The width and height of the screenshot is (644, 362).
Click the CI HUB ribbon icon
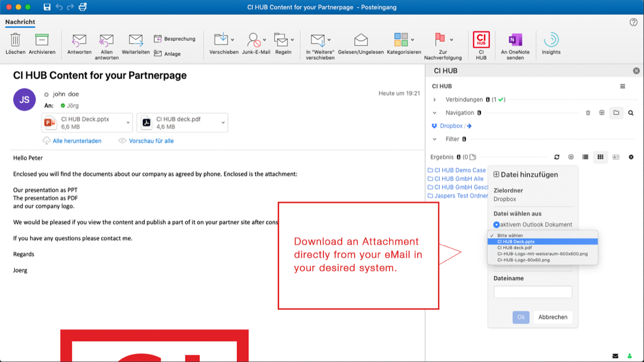click(481, 40)
